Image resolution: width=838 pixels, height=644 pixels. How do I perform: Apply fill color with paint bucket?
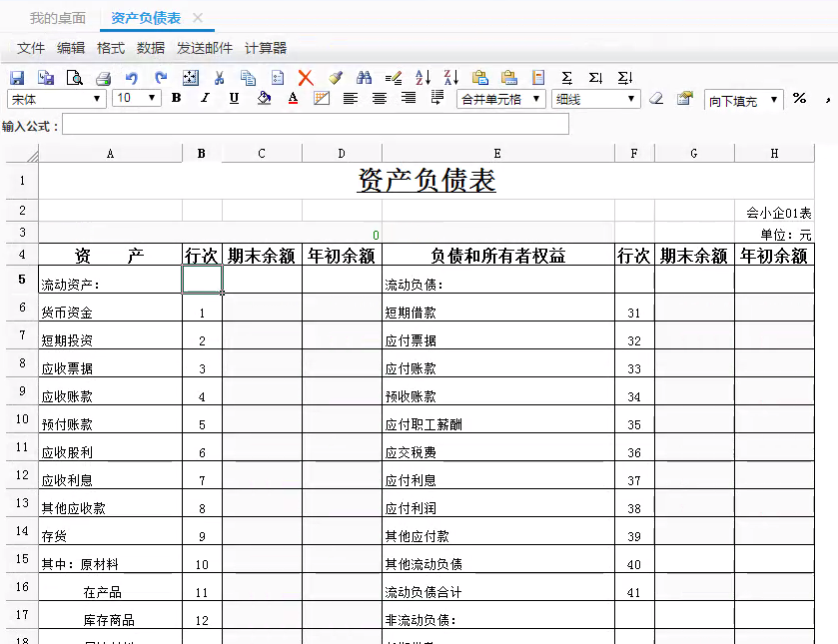coord(264,98)
